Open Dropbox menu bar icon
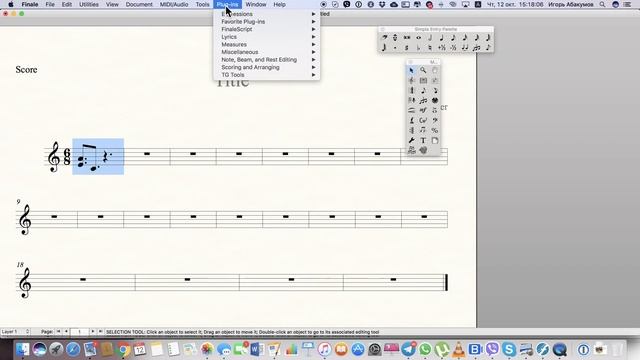 [382, 4]
